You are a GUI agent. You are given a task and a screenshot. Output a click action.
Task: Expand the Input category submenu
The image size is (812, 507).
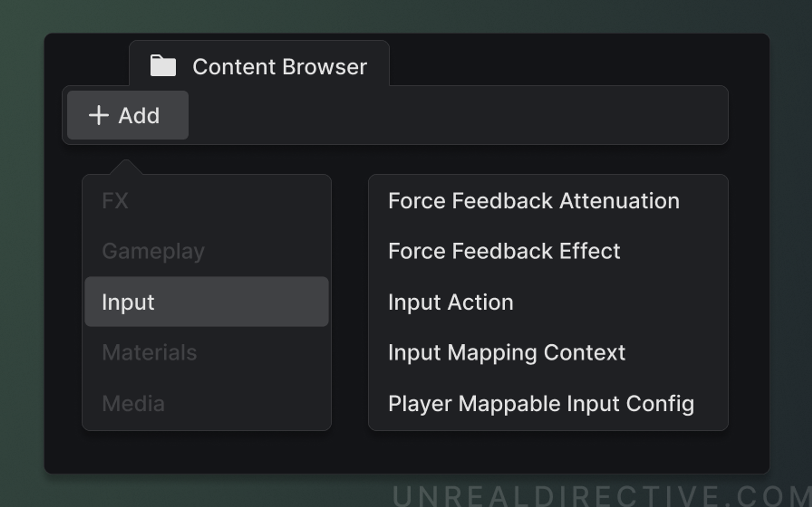click(129, 301)
